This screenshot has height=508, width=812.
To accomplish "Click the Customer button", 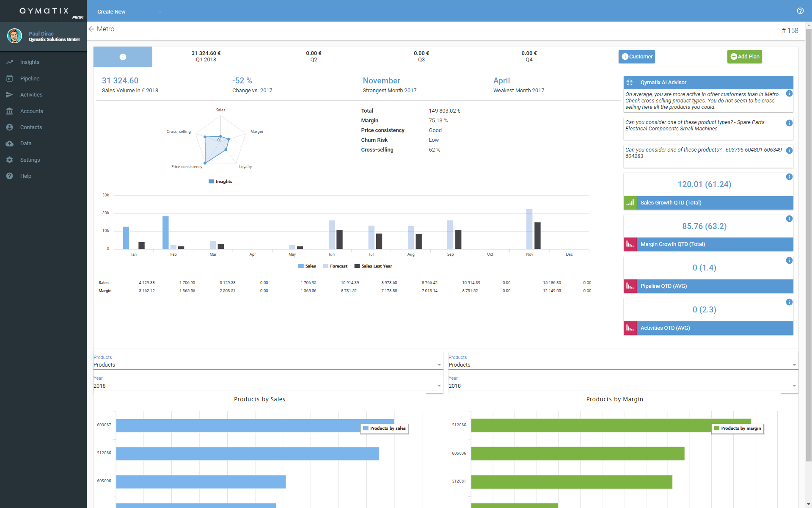I will [636, 57].
